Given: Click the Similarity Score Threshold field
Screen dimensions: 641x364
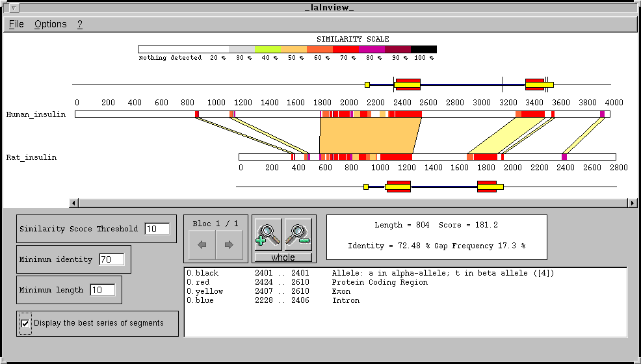Looking at the screenshot, I should coord(157,229).
